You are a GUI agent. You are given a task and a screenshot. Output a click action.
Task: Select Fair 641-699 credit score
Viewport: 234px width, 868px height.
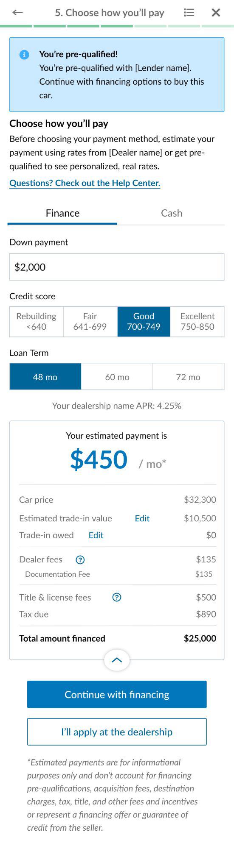(x=90, y=322)
